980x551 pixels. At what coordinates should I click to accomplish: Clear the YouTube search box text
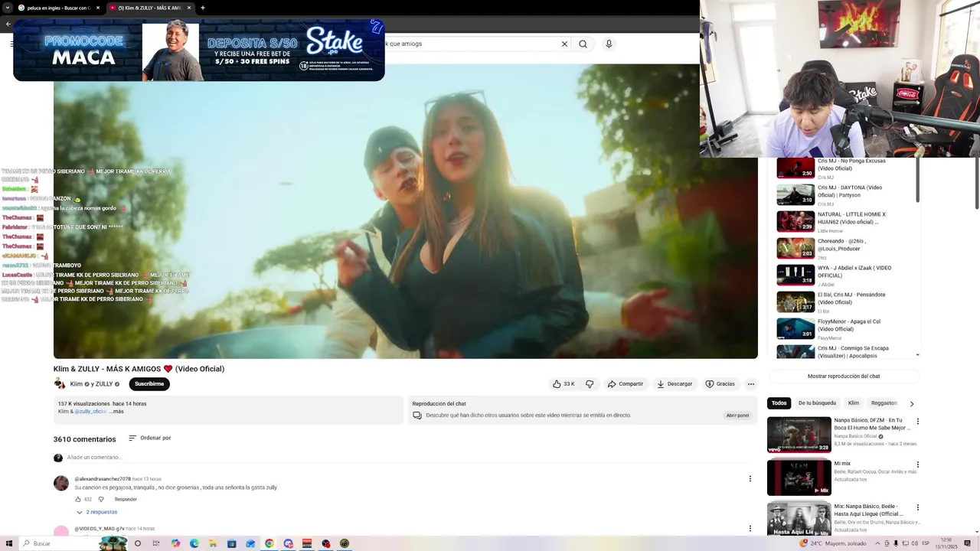click(x=565, y=44)
